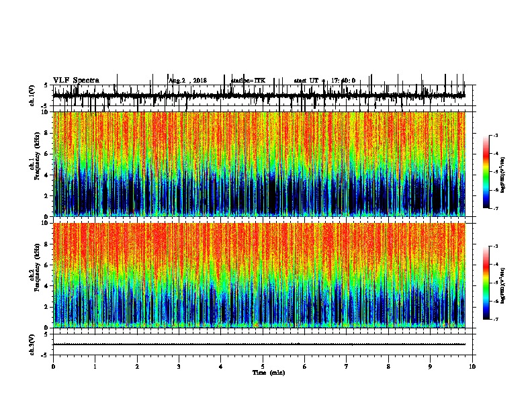The image size is (532, 411).
Task: Click the "-3" label on ch.1 color bar
Action: [495, 136]
